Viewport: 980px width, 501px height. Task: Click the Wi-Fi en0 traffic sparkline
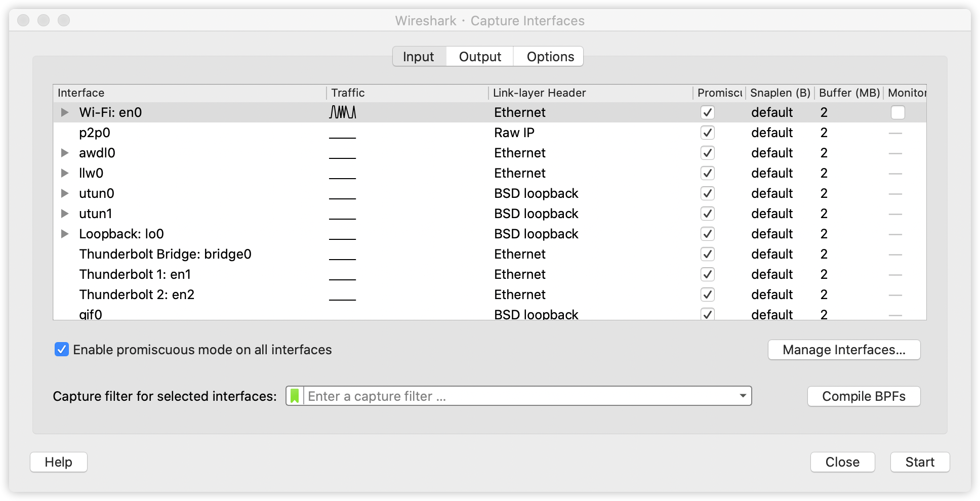tap(342, 112)
